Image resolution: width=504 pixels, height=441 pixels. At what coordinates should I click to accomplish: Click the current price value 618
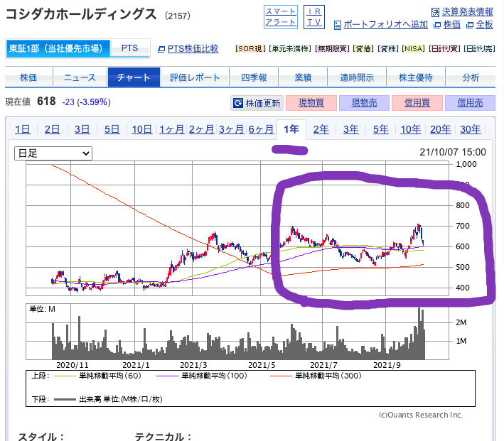click(x=46, y=102)
